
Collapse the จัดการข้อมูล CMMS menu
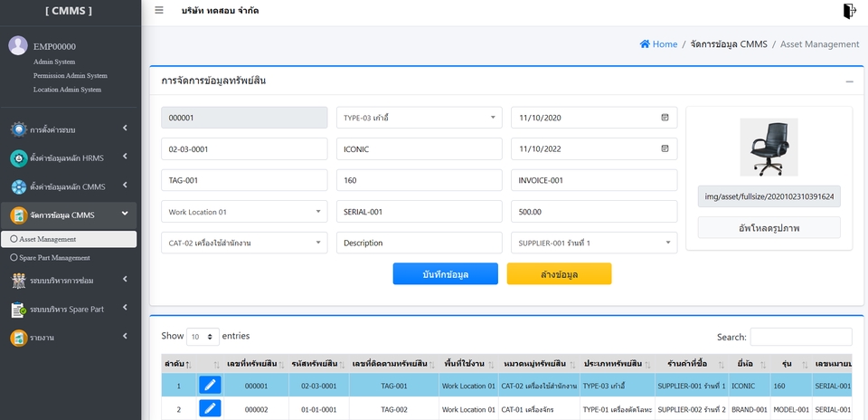click(71, 215)
